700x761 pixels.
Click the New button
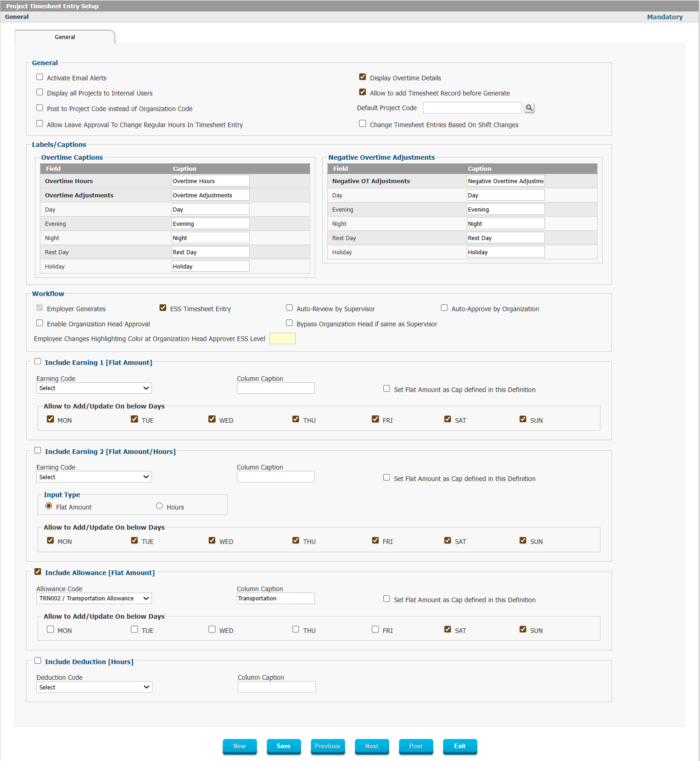pyautogui.click(x=240, y=746)
